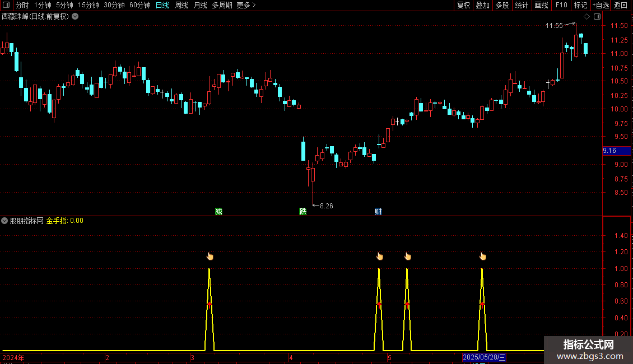
Task: Click the red arrow on the first indicator spike
Action: click(209, 304)
